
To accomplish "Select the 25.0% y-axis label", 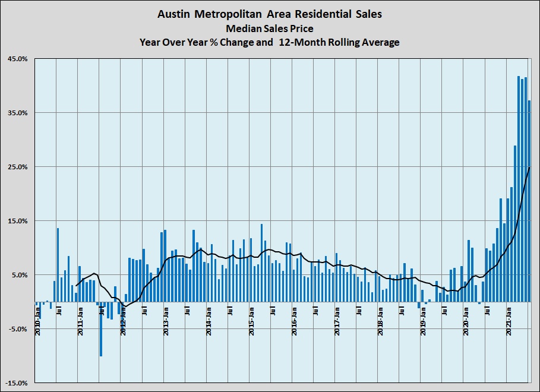I will point(18,167).
